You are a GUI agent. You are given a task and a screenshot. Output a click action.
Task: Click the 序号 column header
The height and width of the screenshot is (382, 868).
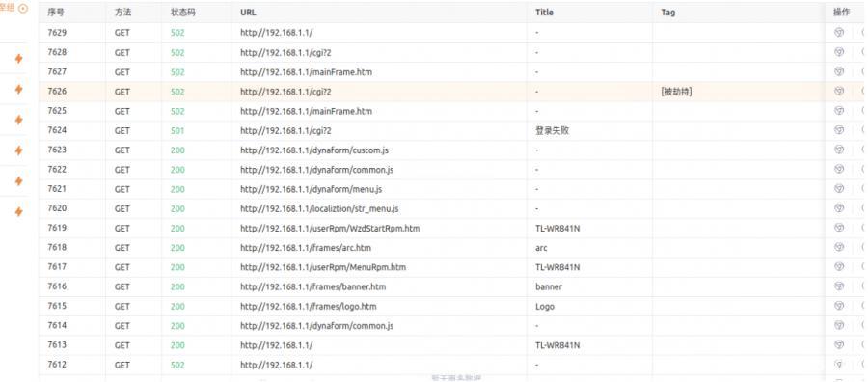click(x=56, y=13)
